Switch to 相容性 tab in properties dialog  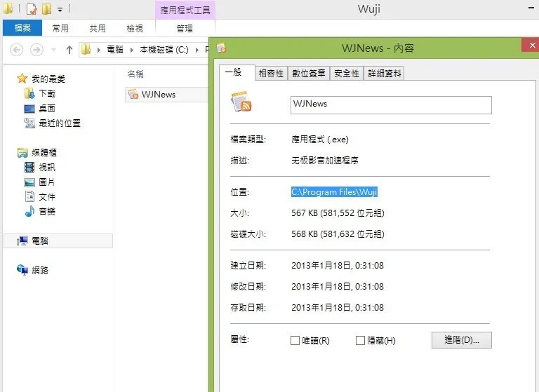271,73
